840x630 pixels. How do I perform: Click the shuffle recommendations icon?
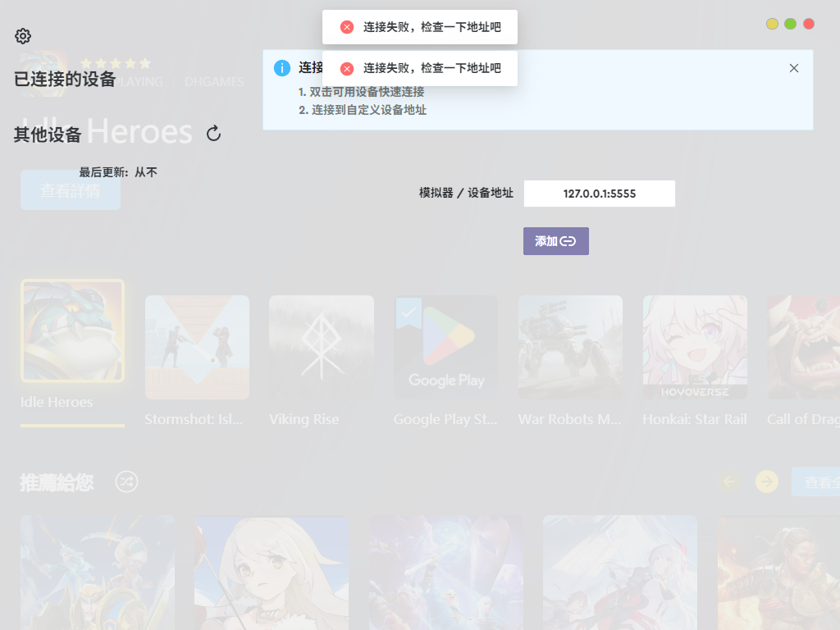[x=126, y=482]
